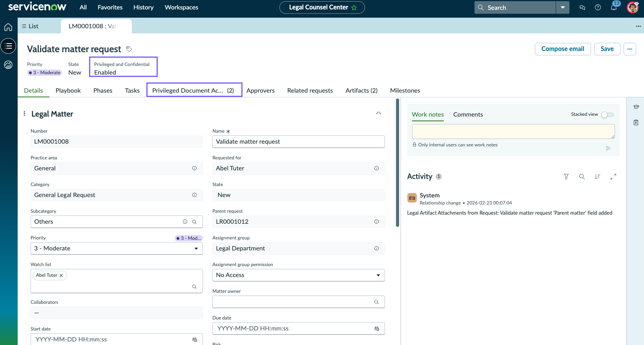Switch to the Comments tab
Viewport: 644px width, 345px height.
(x=468, y=115)
